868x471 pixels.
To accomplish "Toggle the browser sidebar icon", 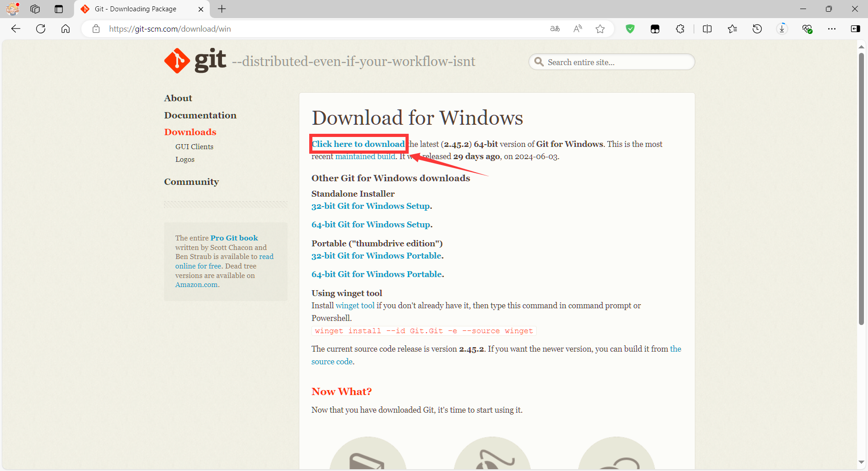I will coord(855,29).
